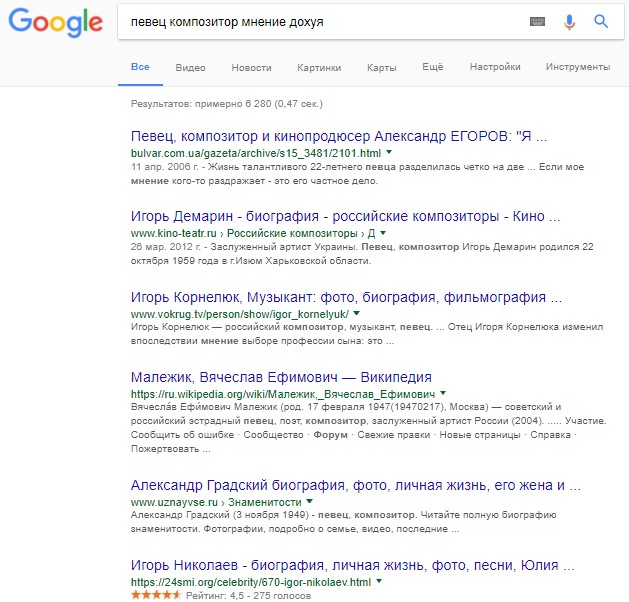
Task: Open arrow menu beside 24smi.org URL
Action: 379,581
